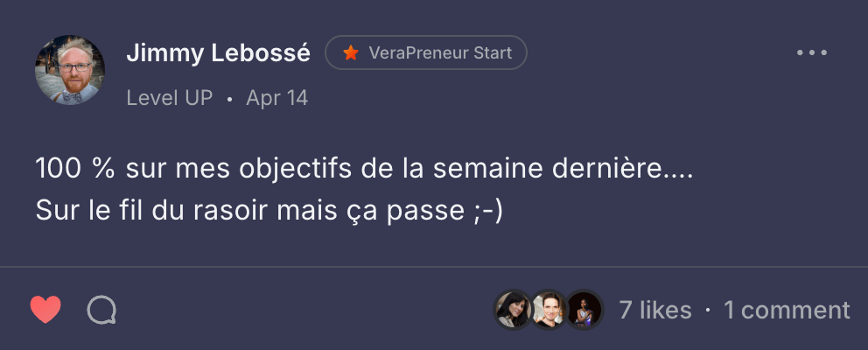Unlike the post with the red heart icon

point(45,310)
